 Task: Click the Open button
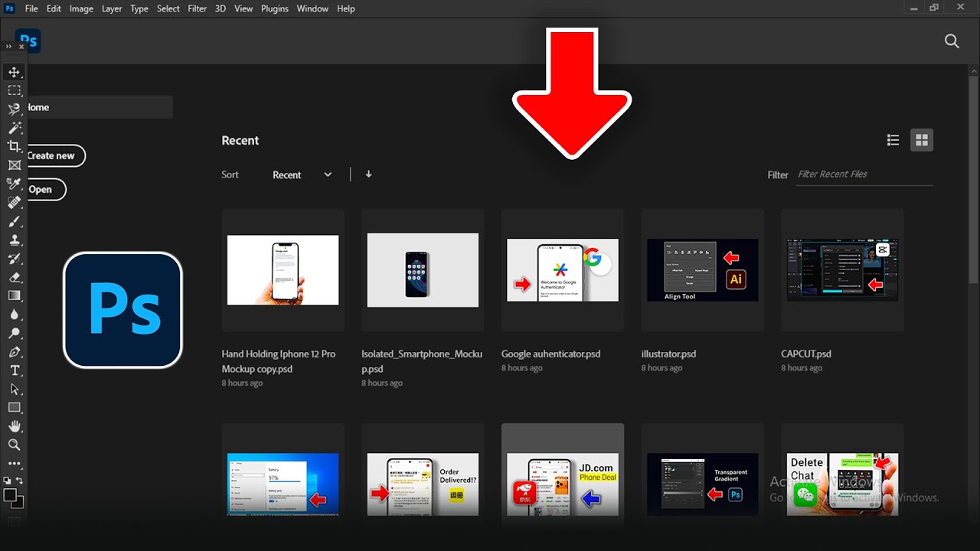[46, 190]
